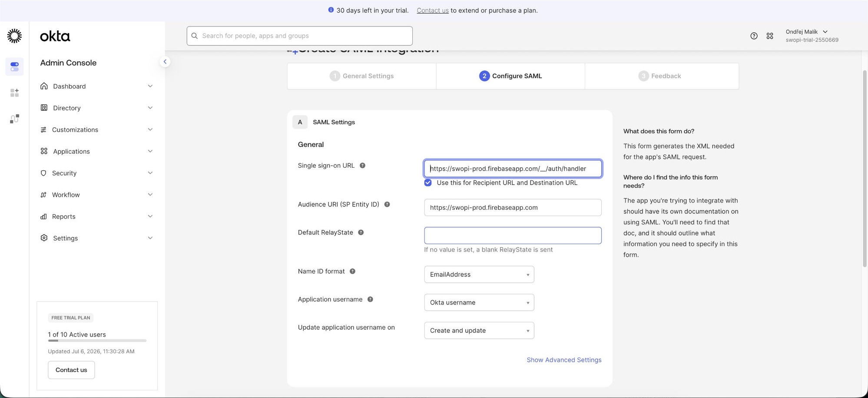Expand the Applications menu chevron
This screenshot has height=398, width=868.
(x=150, y=151)
